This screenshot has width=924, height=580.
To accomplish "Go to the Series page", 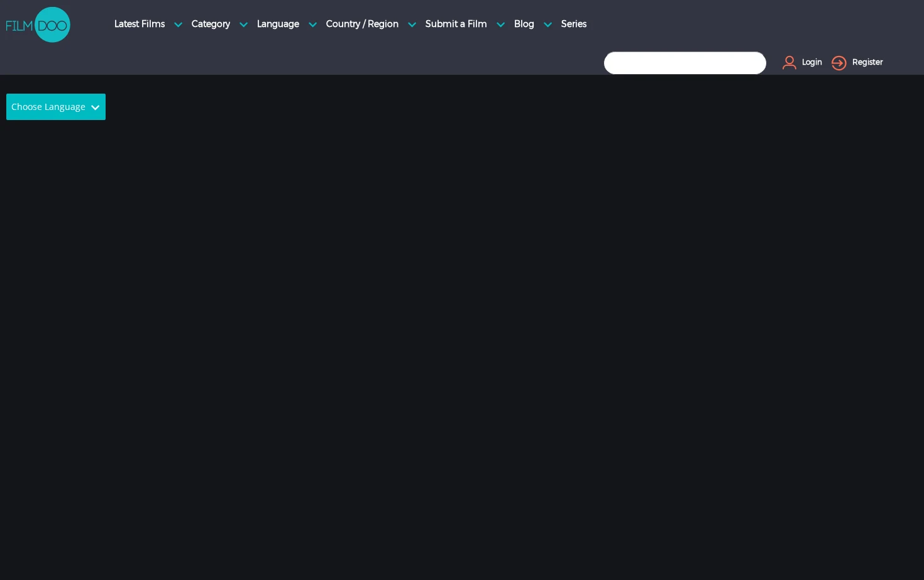I will point(574,24).
